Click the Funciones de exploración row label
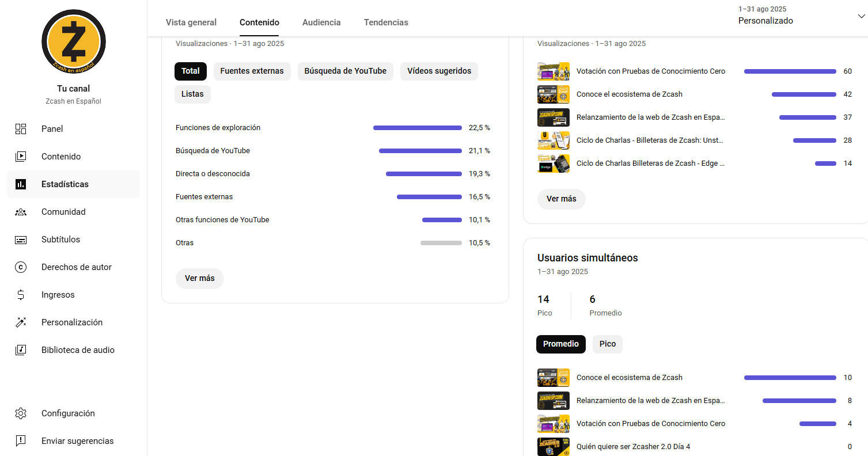Viewport: 868px width, 456px height. click(218, 128)
